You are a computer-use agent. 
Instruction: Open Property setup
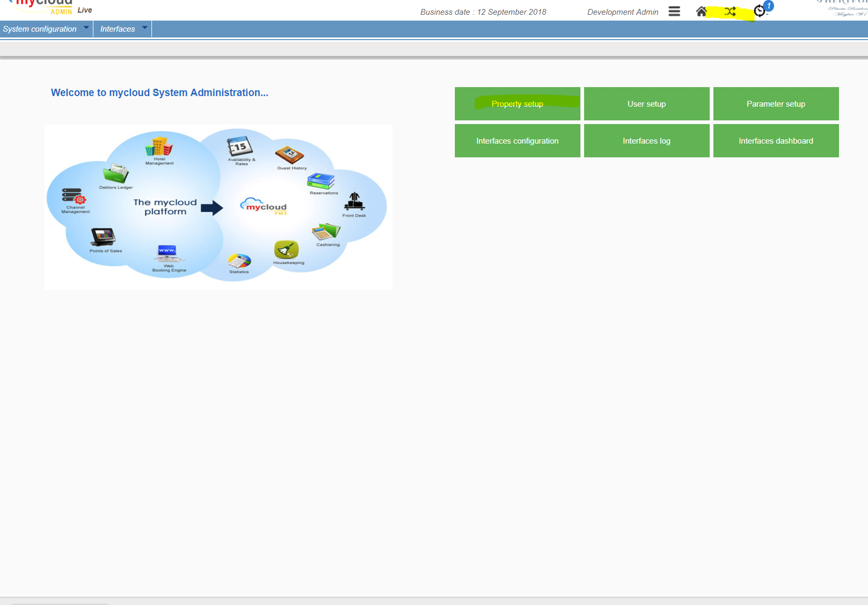(x=518, y=104)
